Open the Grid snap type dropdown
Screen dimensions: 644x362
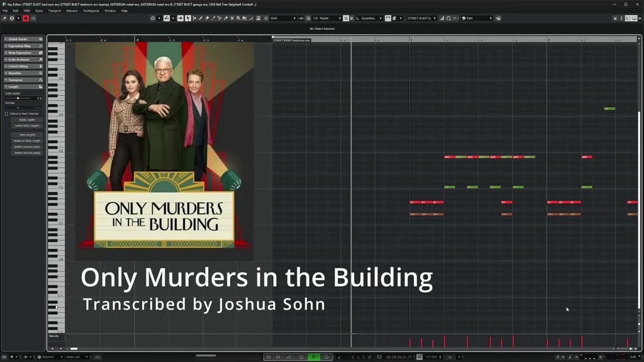click(283, 18)
